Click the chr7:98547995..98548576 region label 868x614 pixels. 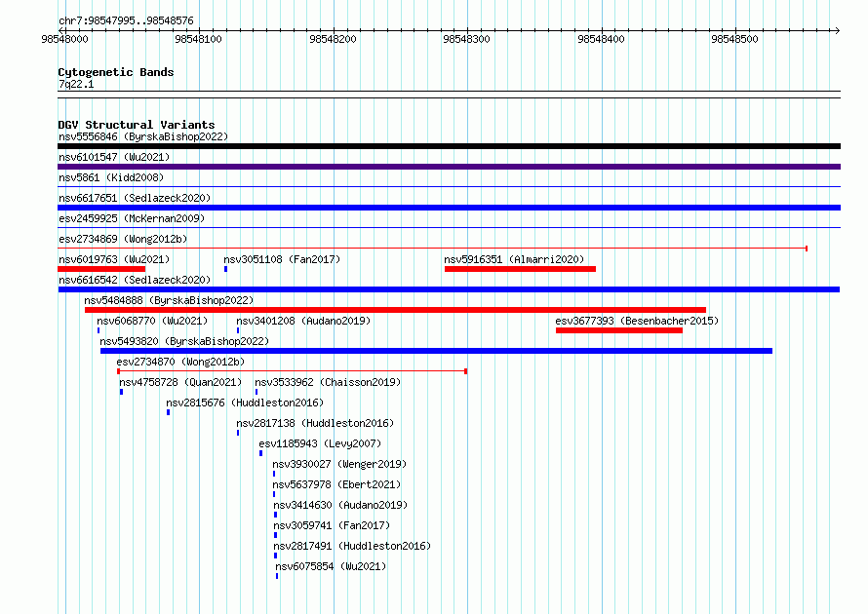click(x=126, y=21)
